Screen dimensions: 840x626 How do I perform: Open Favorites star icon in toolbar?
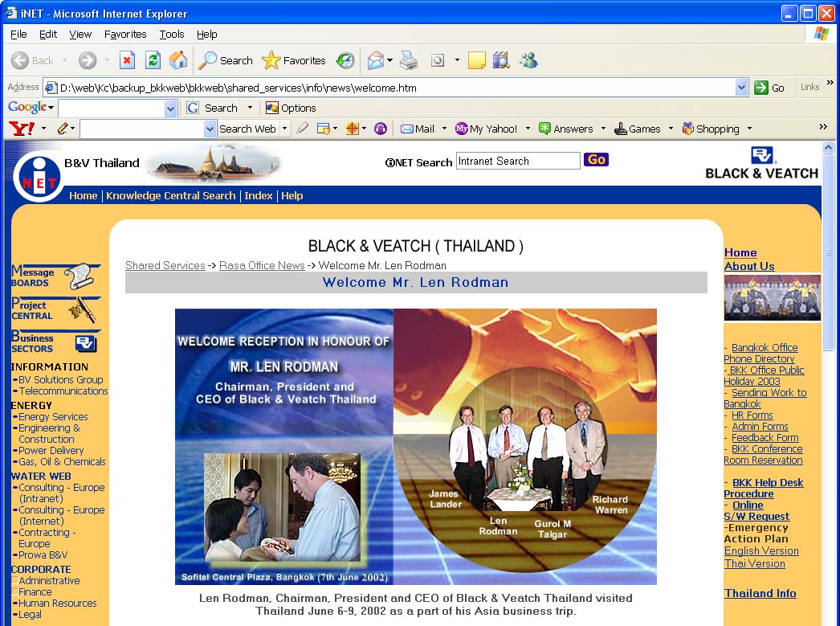click(271, 60)
